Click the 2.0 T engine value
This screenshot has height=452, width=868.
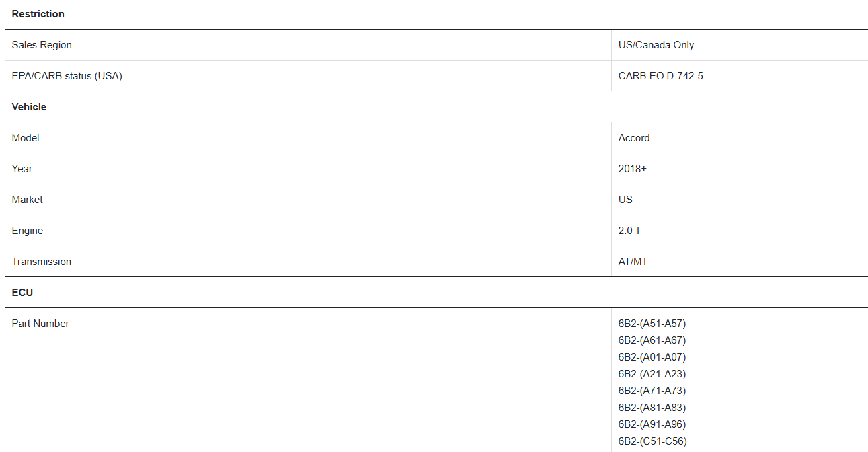pyautogui.click(x=629, y=231)
